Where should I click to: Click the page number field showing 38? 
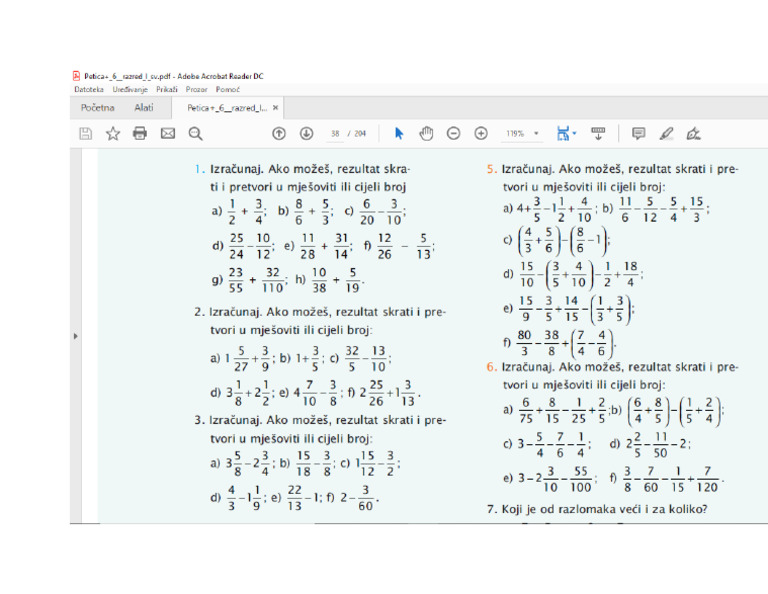[x=335, y=133]
